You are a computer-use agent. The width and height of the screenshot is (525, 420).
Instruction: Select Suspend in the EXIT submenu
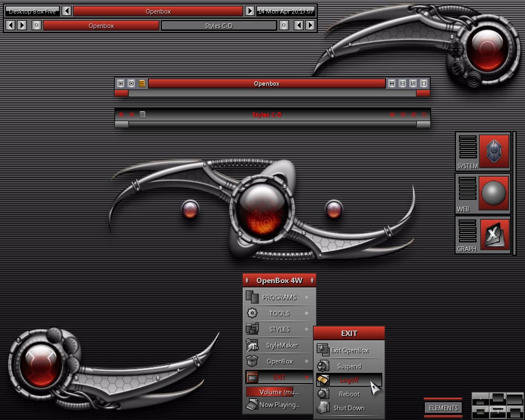click(x=349, y=366)
